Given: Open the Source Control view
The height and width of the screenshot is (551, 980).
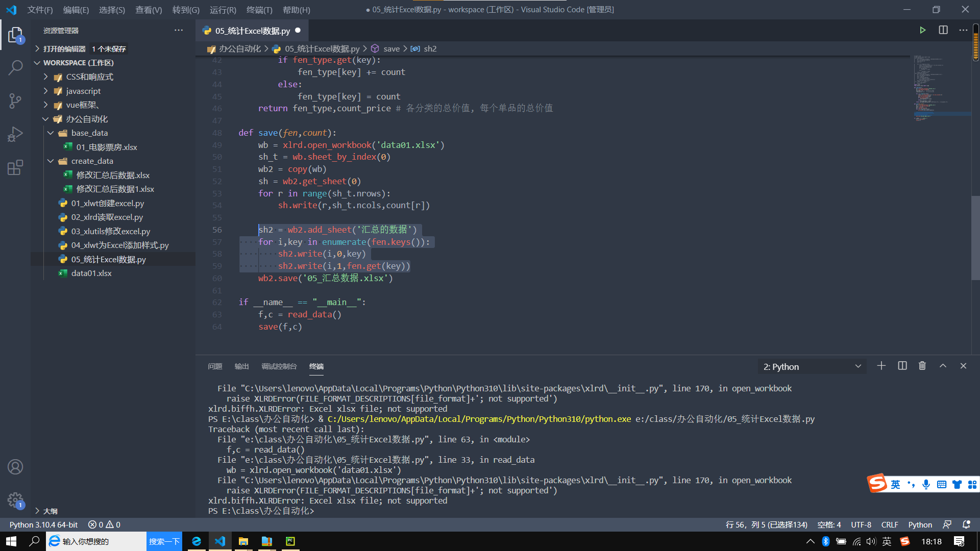Looking at the screenshot, I should (x=15, y=101).
